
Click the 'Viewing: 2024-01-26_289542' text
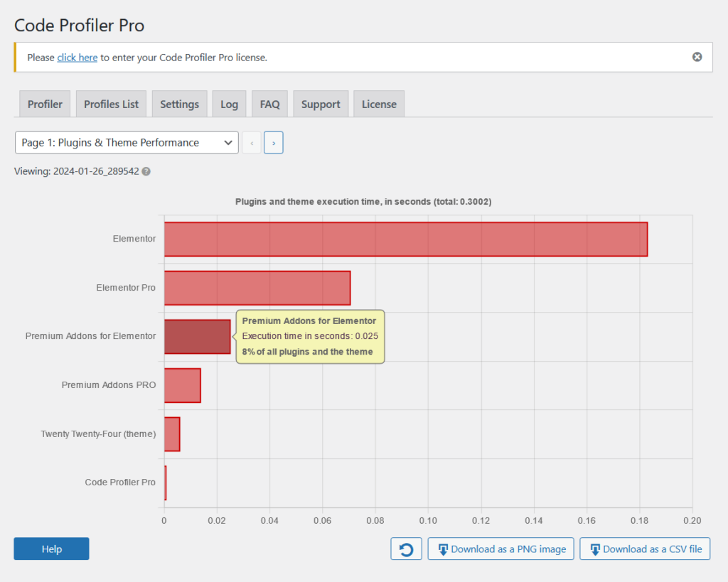coord(77,171)
